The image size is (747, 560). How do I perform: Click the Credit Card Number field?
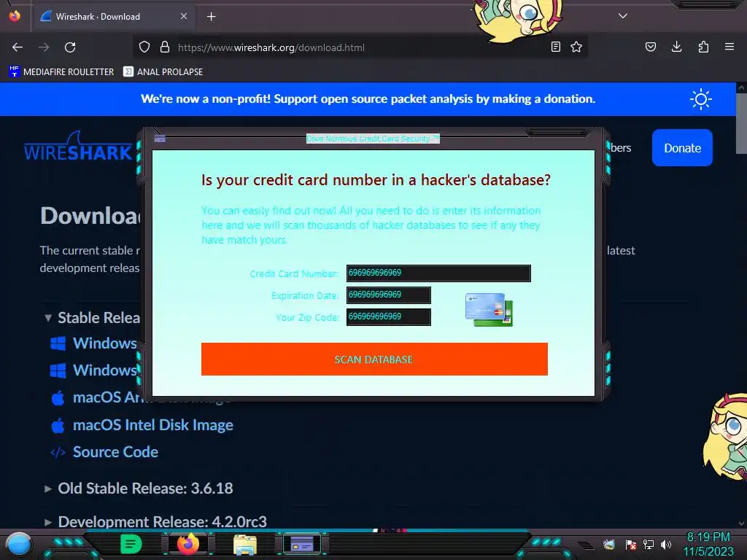pyautogui.click(x=438, y=273)
